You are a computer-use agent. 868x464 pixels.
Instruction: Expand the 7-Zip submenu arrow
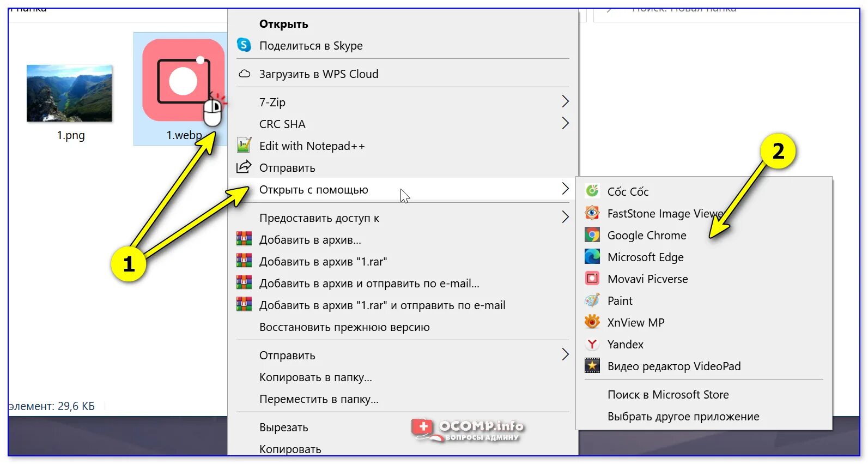tap(565, 101)
